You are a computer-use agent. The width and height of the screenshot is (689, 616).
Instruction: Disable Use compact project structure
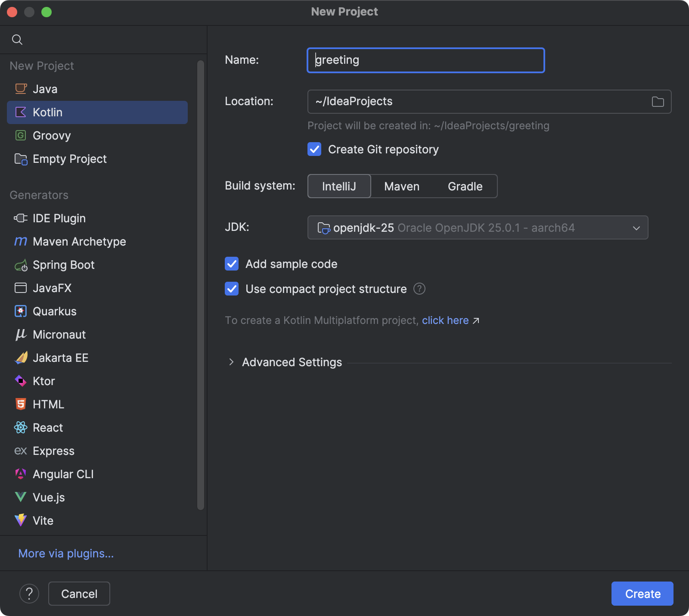pyautogui.click(x=232, y=289)
